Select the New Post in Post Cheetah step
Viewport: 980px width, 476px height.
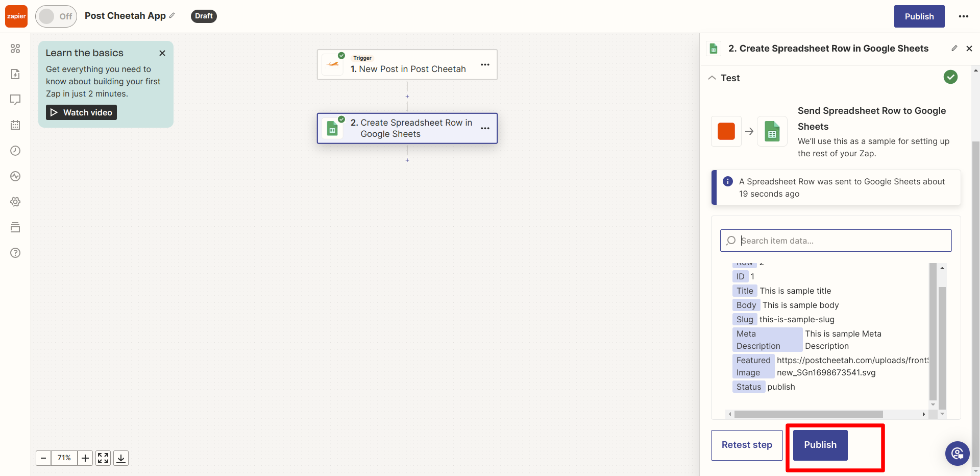407,64
